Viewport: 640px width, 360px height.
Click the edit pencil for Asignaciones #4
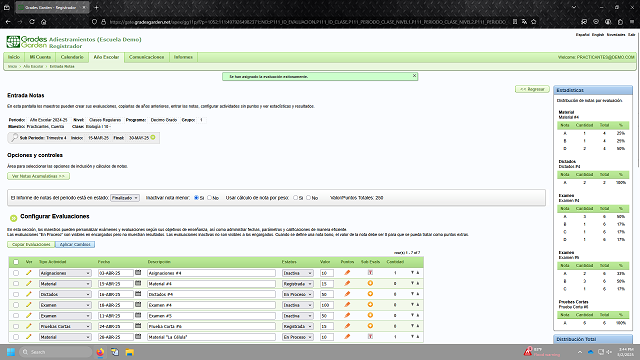click(x=29, y=273)
